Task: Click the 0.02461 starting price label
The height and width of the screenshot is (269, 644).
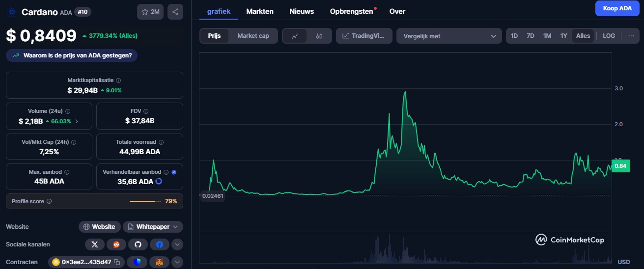Action: pos(213,196)
